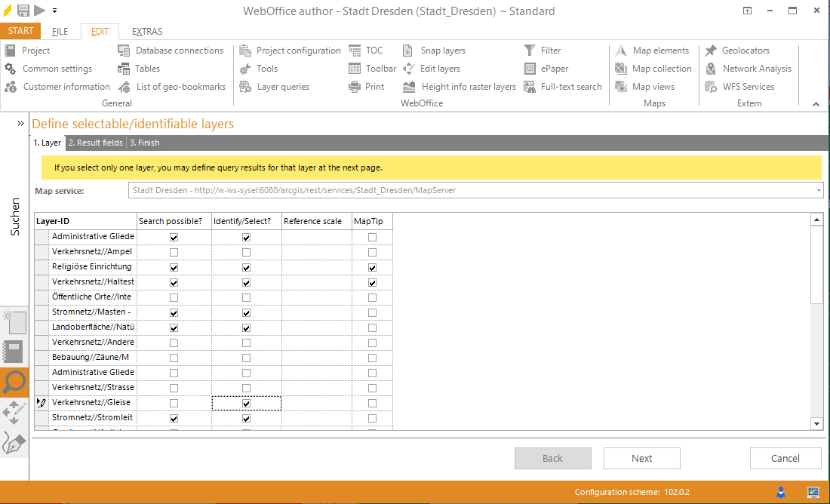Uncheck Identify/Select for Verkehrsnetz//Gleise
The height and width of the screenshot is (504, 830).
click(245, 402)
